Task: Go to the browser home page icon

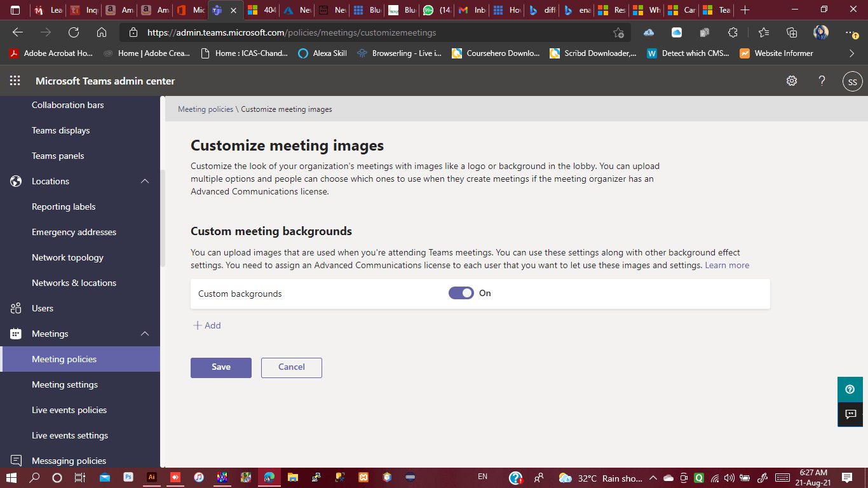Action: click(x=102, y=32)
